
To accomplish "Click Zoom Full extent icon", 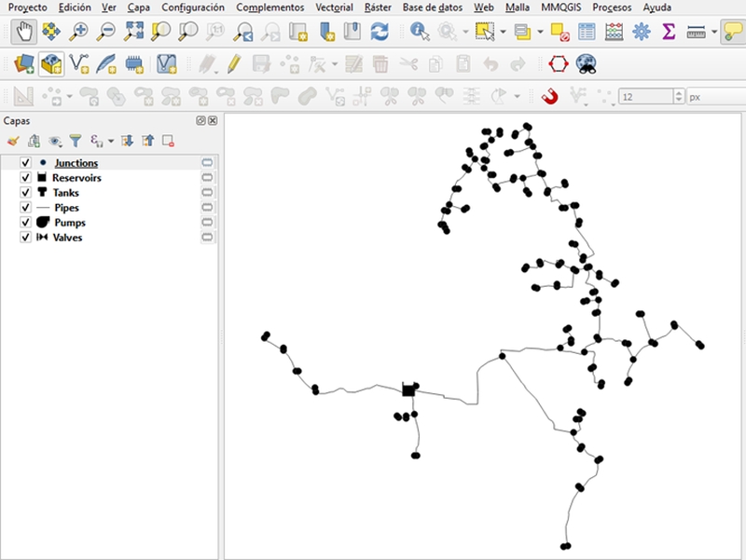I will (x=133, y=32).
